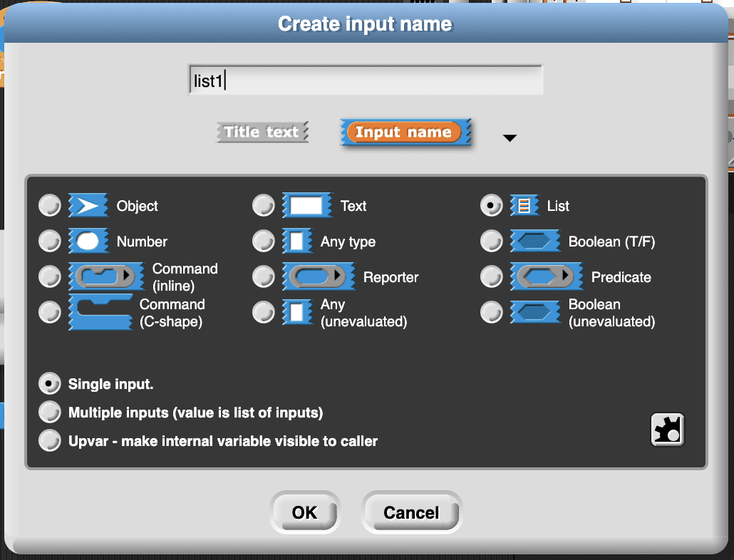Choose the Any (unevaluated) radio button
Screen dimensions: 734x560
[264, 313]
